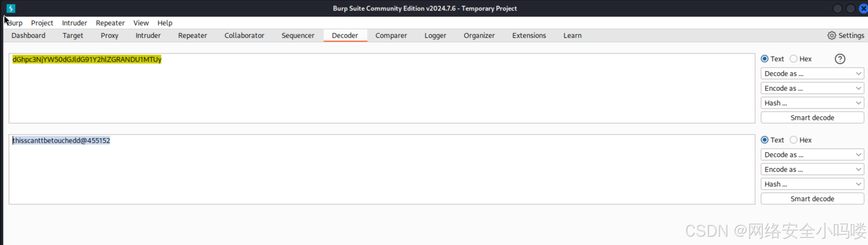Screen dimensions: 868x245
Task: Open the Intruder menu in menu bar
Action: [74, 23]
